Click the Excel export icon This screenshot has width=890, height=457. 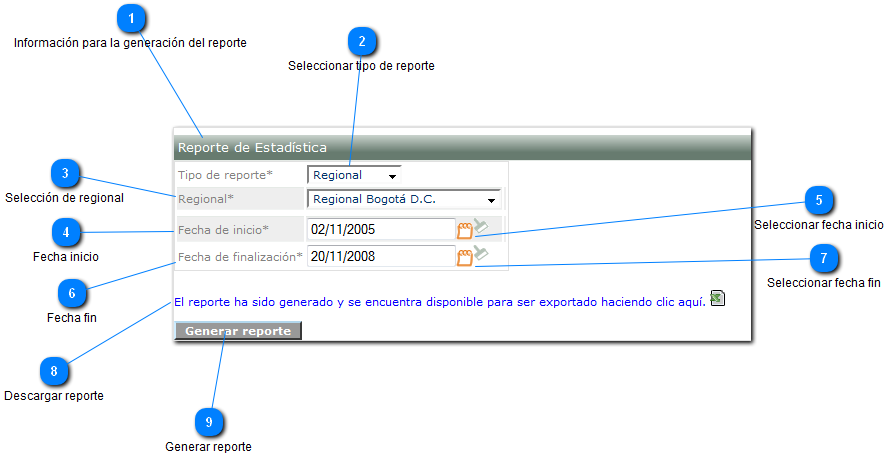[717, 298]
